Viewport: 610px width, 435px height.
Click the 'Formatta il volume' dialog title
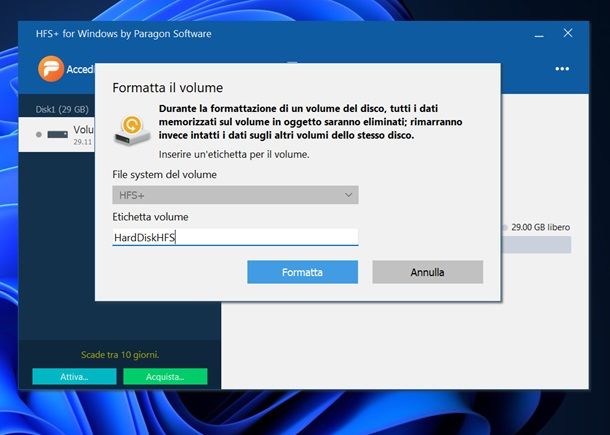pos(168,88)
